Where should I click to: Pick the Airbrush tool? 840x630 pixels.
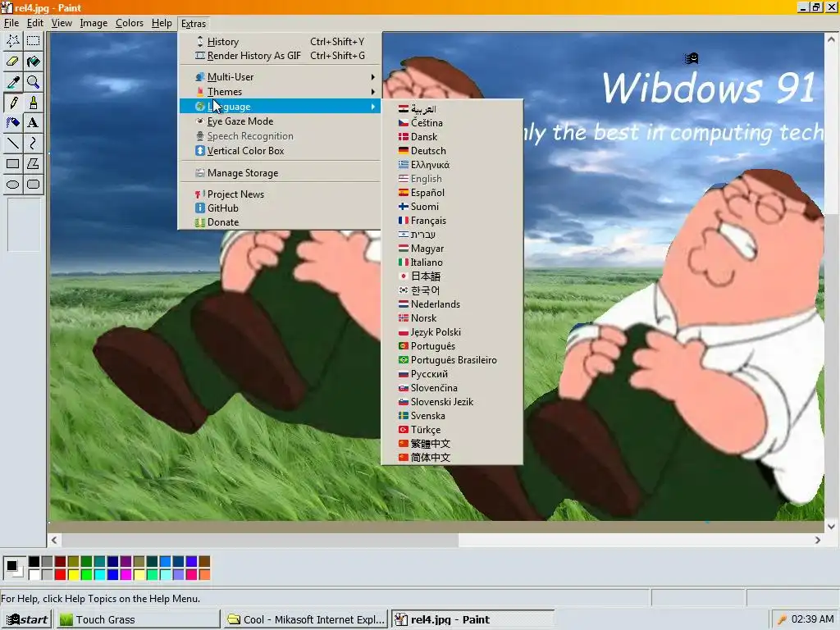13,123
